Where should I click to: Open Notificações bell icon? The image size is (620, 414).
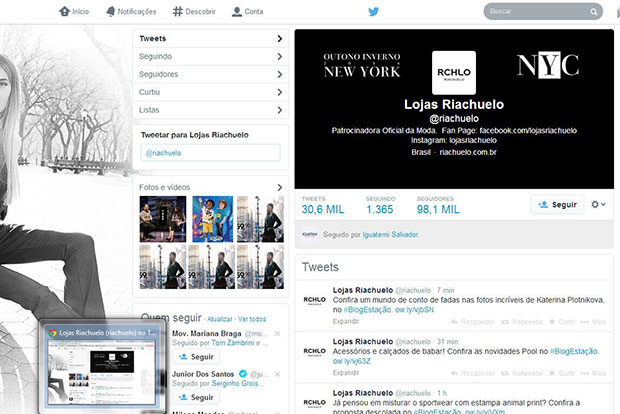click(x=111, y=11)
